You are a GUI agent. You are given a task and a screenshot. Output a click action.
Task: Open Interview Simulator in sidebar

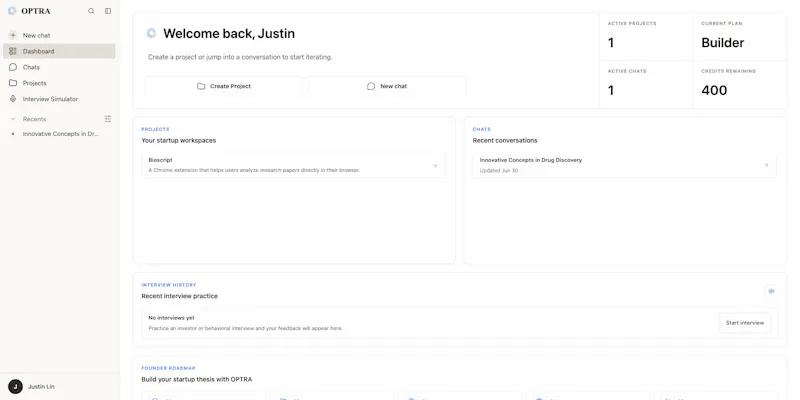[x=59, y=99]
